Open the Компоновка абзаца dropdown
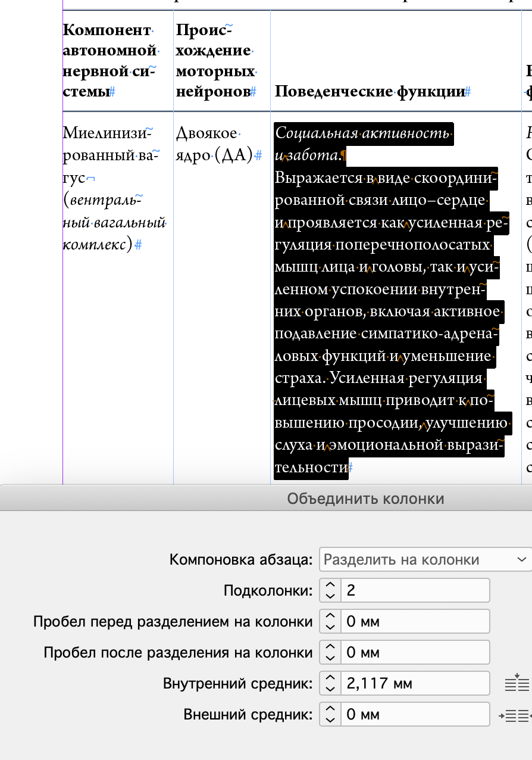The width and height of the screenshot is (532, 760). pos(425,560)
